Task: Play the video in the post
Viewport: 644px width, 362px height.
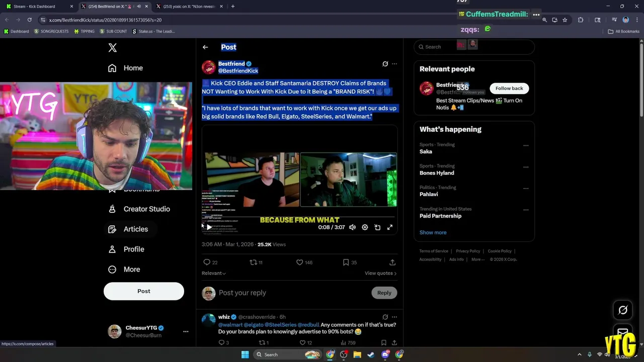Action: [209, 227]
